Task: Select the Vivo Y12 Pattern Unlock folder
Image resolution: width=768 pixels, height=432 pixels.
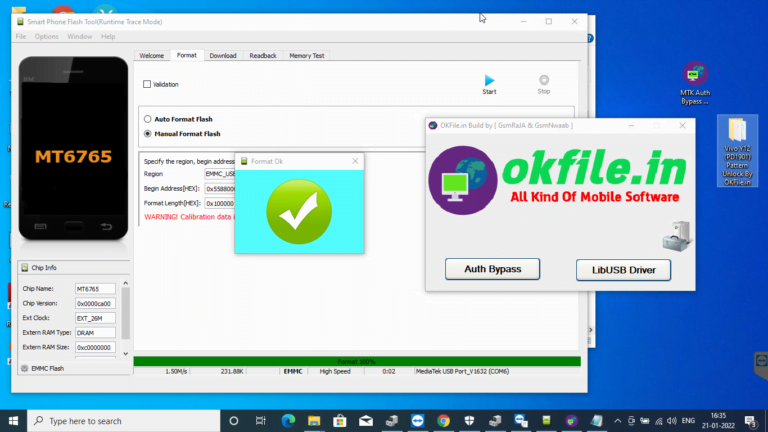Action: pyautogui.click(x=737, y=151)
